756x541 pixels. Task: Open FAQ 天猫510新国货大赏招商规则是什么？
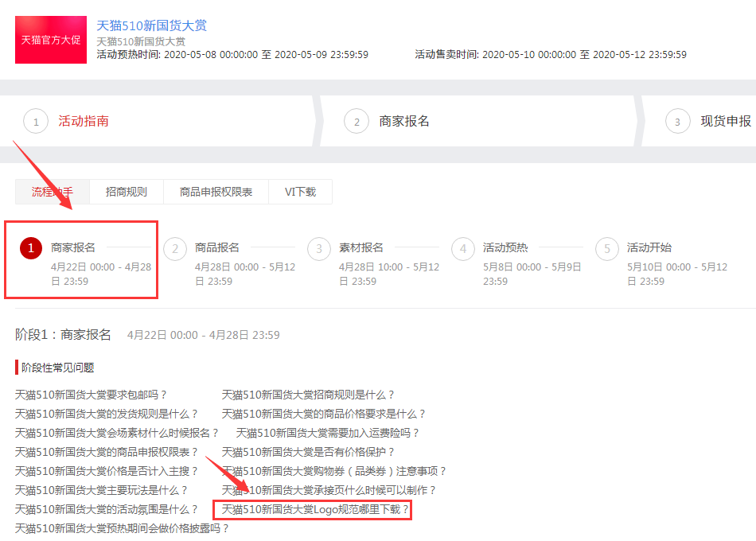308,395
